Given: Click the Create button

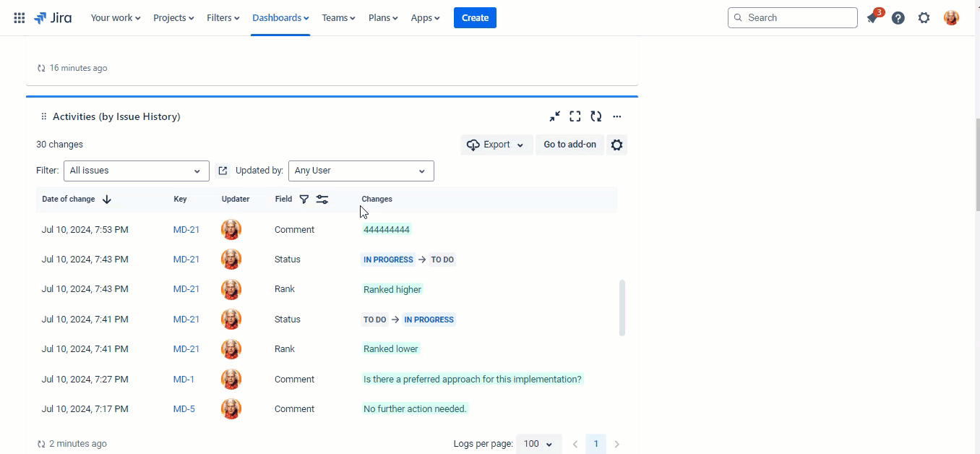Looking at the screenshot, I should point(475,17).
